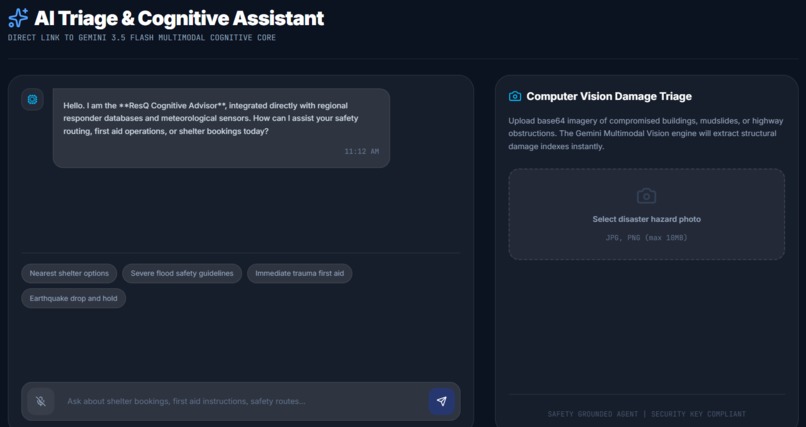Click the ResQ Cognitive Advisor greeting message

[222, 128]
